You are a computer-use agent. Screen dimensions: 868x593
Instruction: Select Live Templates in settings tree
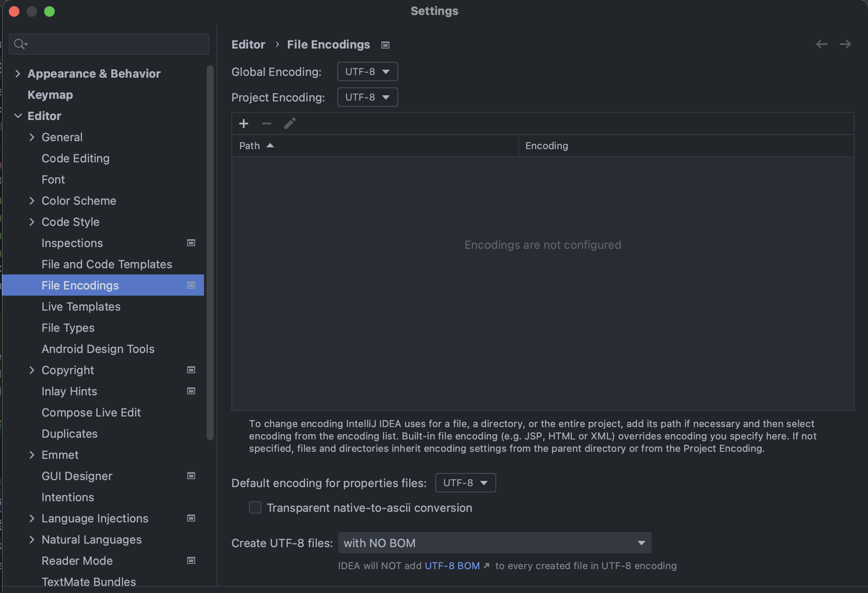coord(81,307)
